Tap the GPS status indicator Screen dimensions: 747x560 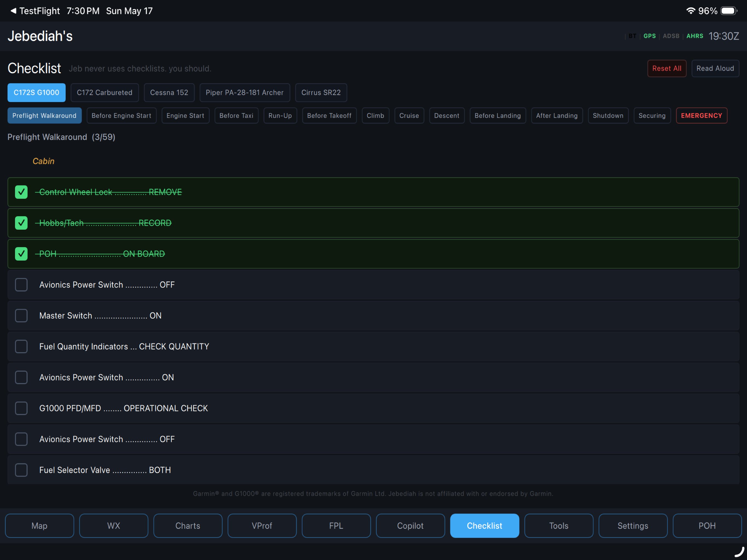point(650,36)
